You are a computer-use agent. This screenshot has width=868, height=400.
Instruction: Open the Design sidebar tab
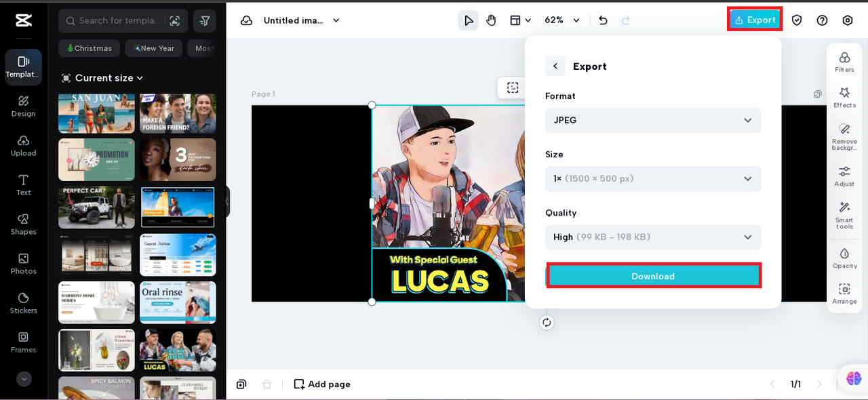pyautogui.click(x=23, y=106)
